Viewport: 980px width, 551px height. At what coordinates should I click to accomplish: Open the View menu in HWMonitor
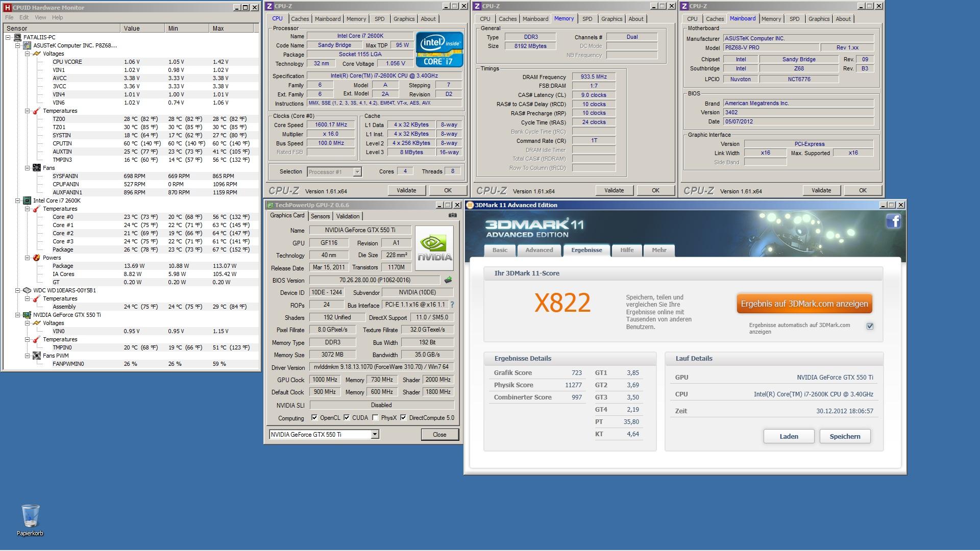pyautogui.click(x=40, y=17)
